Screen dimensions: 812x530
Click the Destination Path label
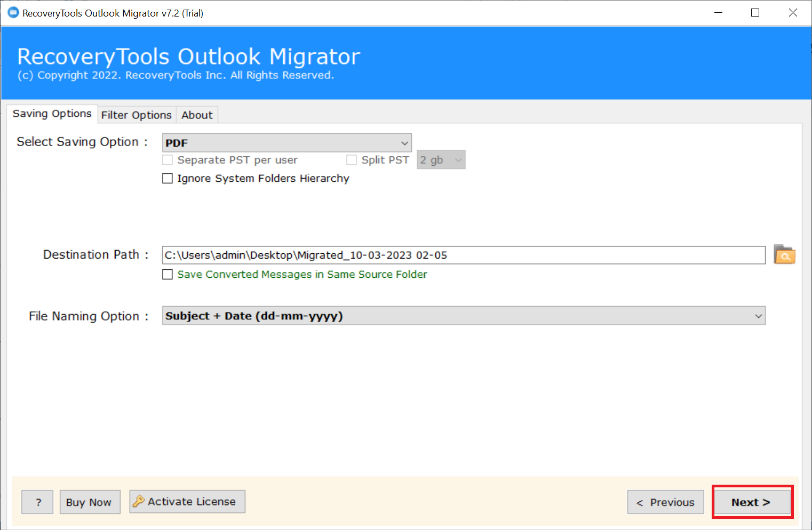tap(96, 255)
